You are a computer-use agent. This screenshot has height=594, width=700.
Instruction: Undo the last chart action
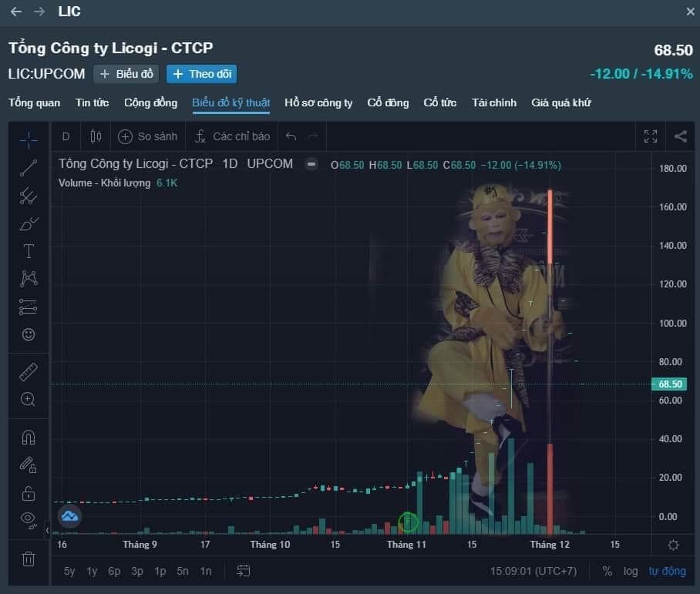[x=291, y=136]
